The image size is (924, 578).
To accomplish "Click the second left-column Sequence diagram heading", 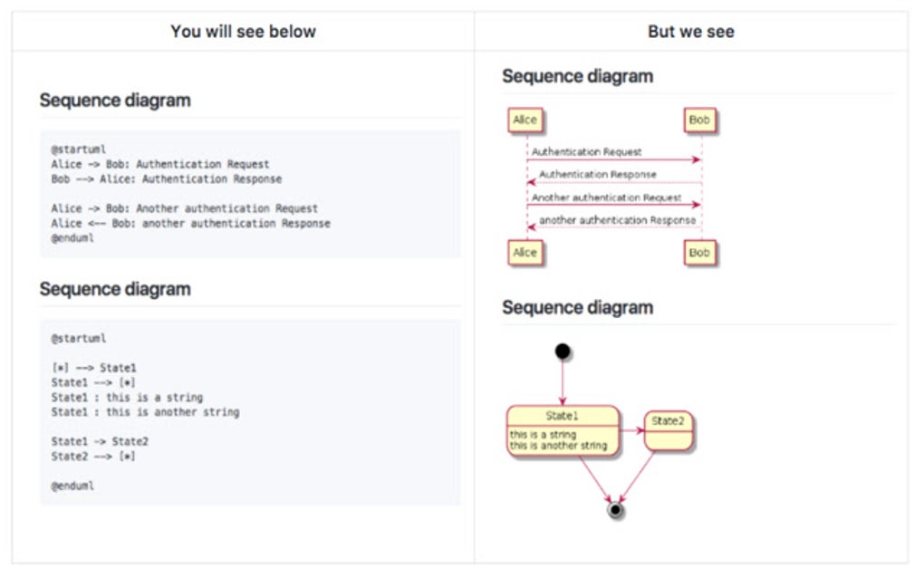I will coord(115,289).
